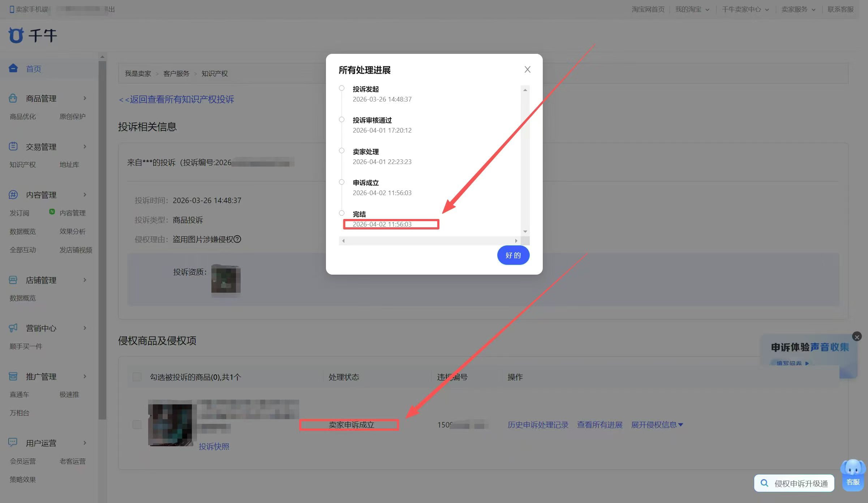Click the dialog's horizontal scrollbar right arrow
The image size is (868, 503).
click(516, 241)
